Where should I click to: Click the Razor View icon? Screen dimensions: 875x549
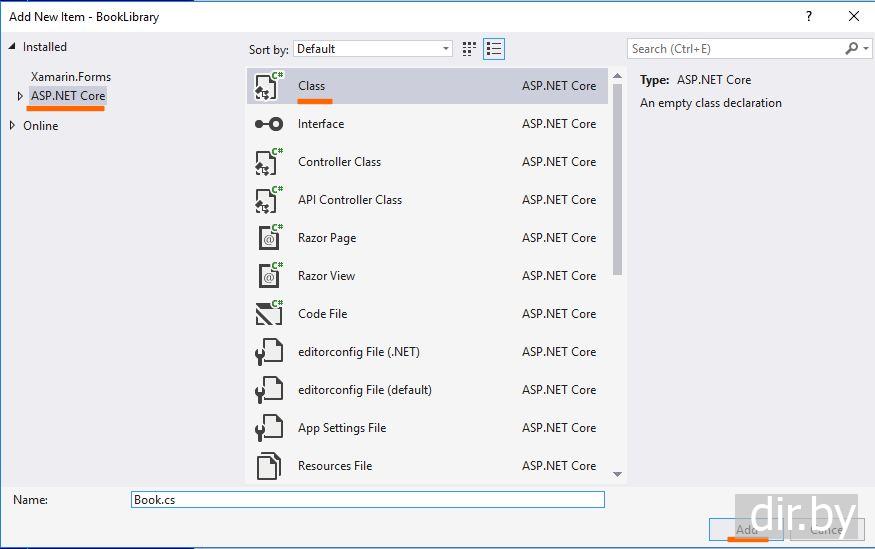pos(268,276)
